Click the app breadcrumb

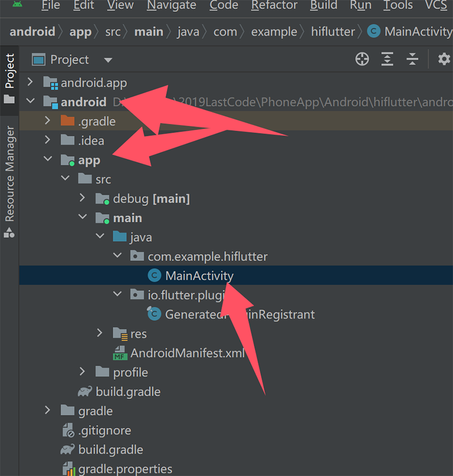coord(80,32)
